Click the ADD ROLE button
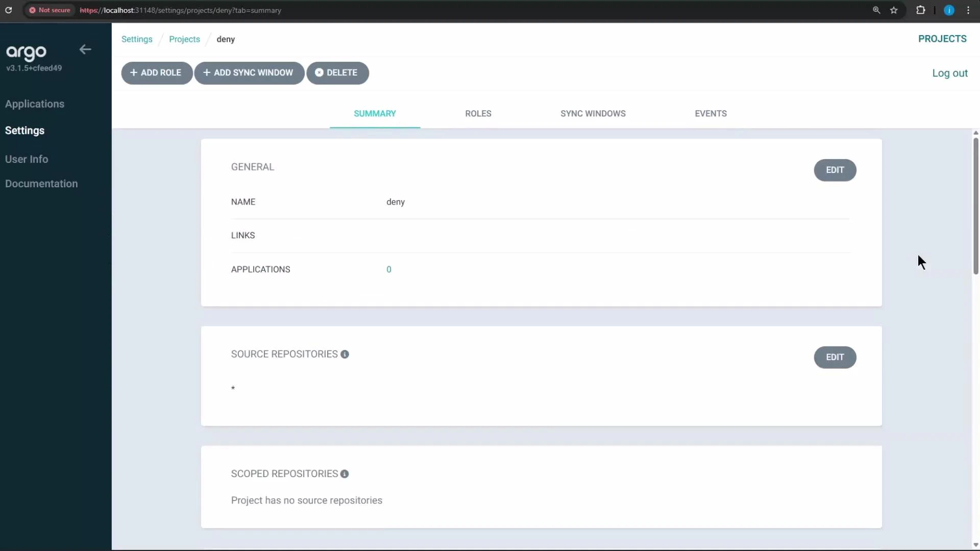Image resolution: width=980 pixels, height=551 pixels. pyautogui.click(x=156, y=73)
